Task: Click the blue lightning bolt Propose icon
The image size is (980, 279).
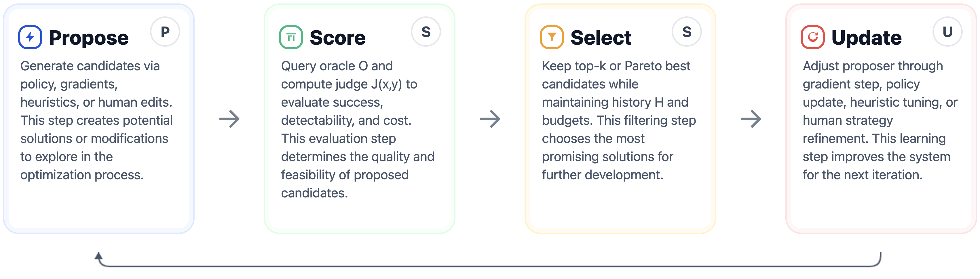Action: 30,37
